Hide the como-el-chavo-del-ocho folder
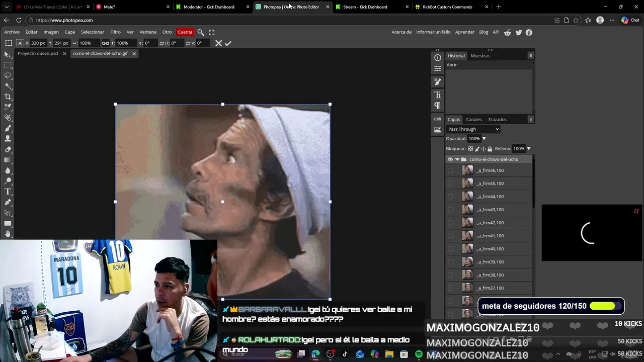The width and height of the screenshot is (644, 362). tap(450, 159)
